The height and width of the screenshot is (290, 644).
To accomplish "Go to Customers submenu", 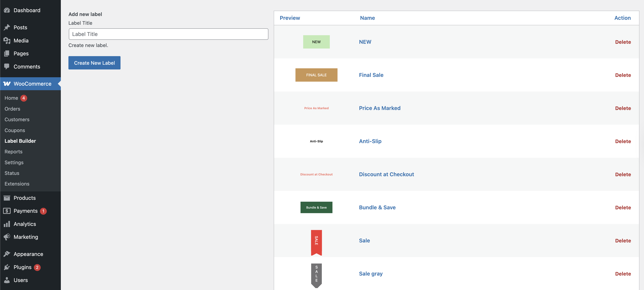I will tap(17, 120).
